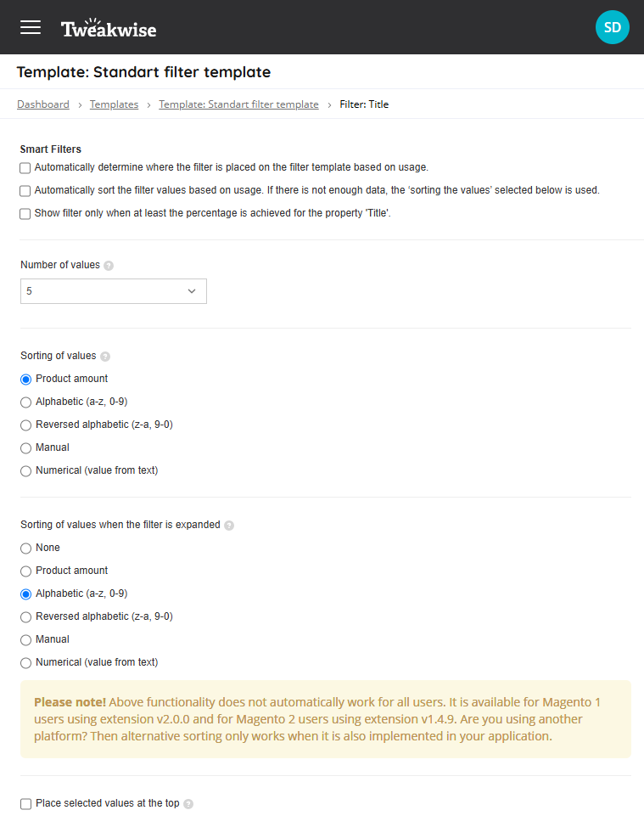This screenshot has width=644, height=827.
Task: Click help icon beside Sorting of values
Action: (105, 357)
